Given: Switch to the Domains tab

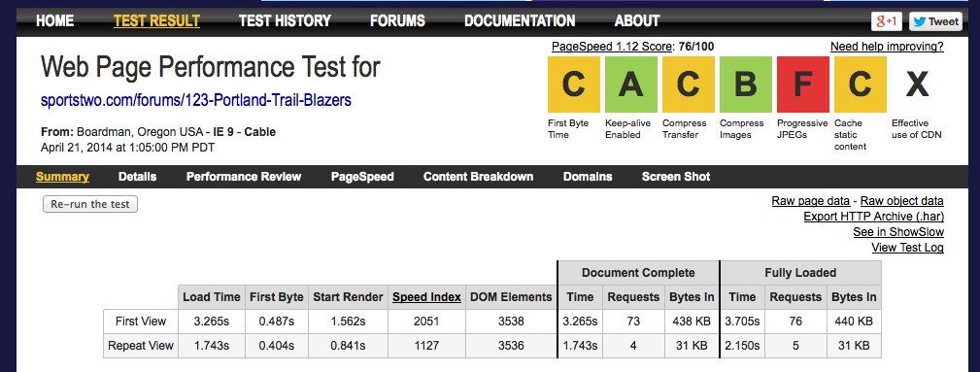Looking at the screenshot, I should [x=588, y=177].
